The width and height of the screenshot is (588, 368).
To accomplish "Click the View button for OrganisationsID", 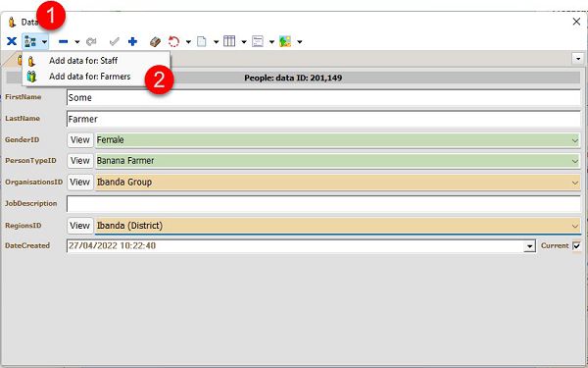I will (80, 183).
